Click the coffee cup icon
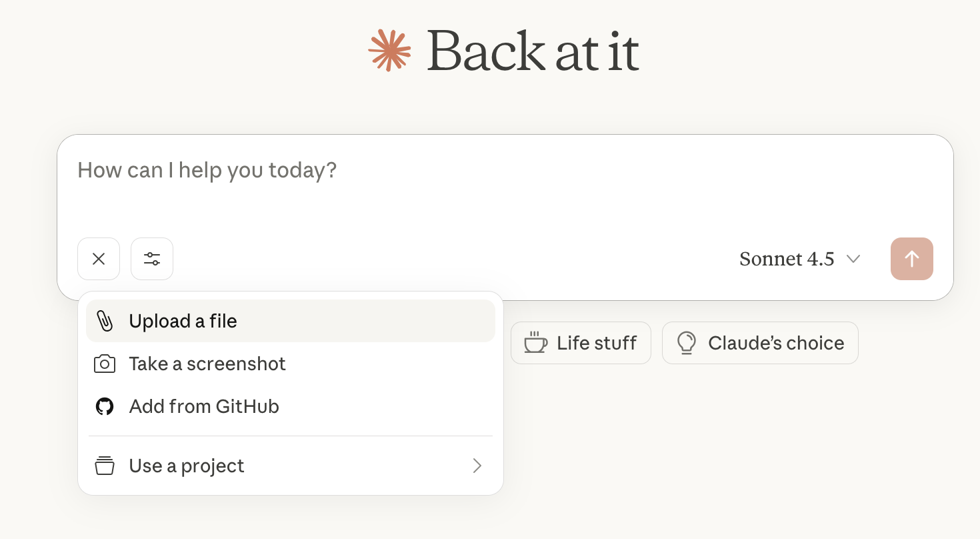The image size is (980, 539). 535,343
